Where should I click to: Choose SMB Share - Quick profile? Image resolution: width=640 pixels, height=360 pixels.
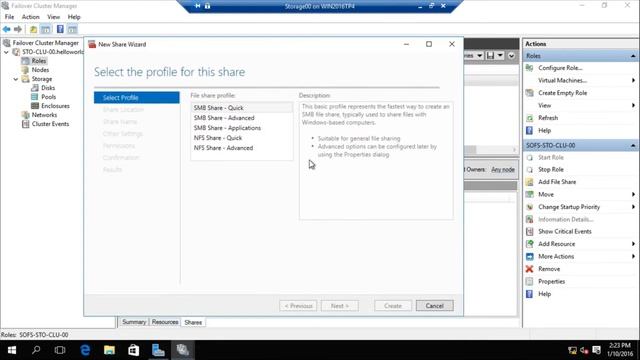click(242, 108)
